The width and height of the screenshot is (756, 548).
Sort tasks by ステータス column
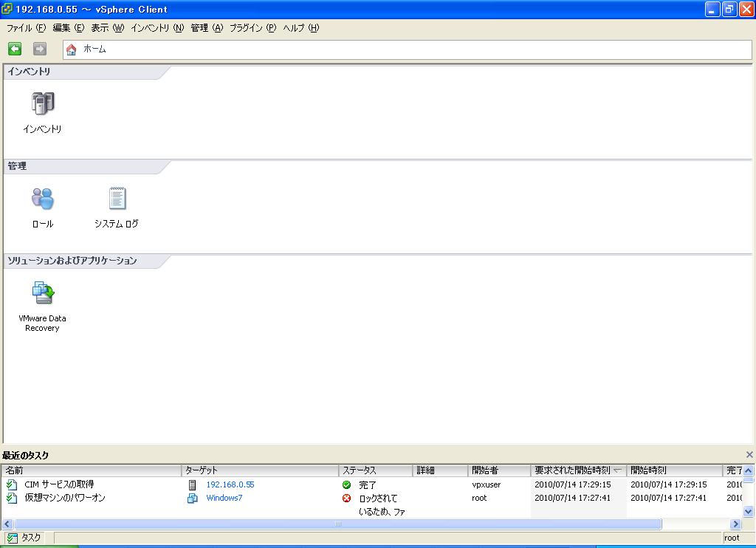pos(376,470)
